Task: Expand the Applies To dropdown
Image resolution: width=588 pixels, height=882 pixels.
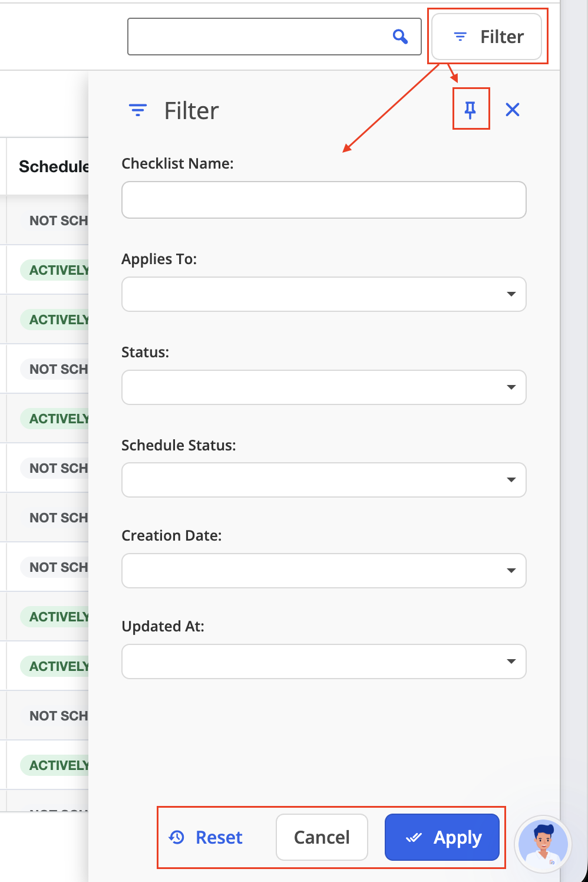Action: (x=324, y=294)
